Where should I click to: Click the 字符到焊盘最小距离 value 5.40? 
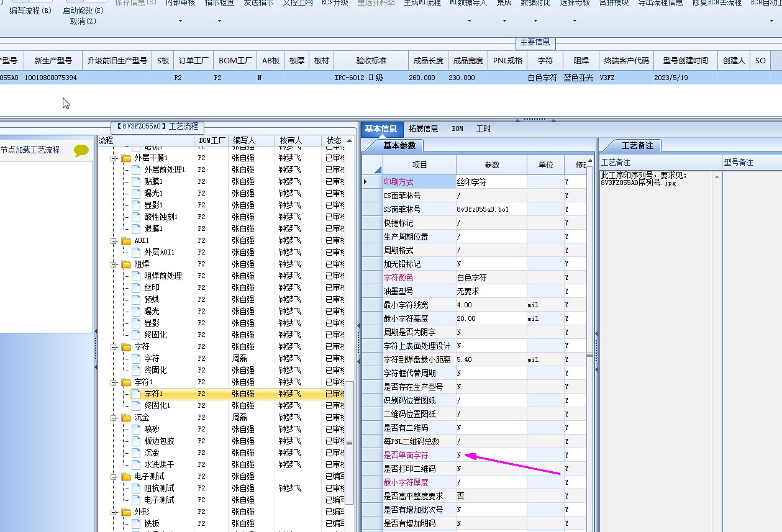click(491, 359)
